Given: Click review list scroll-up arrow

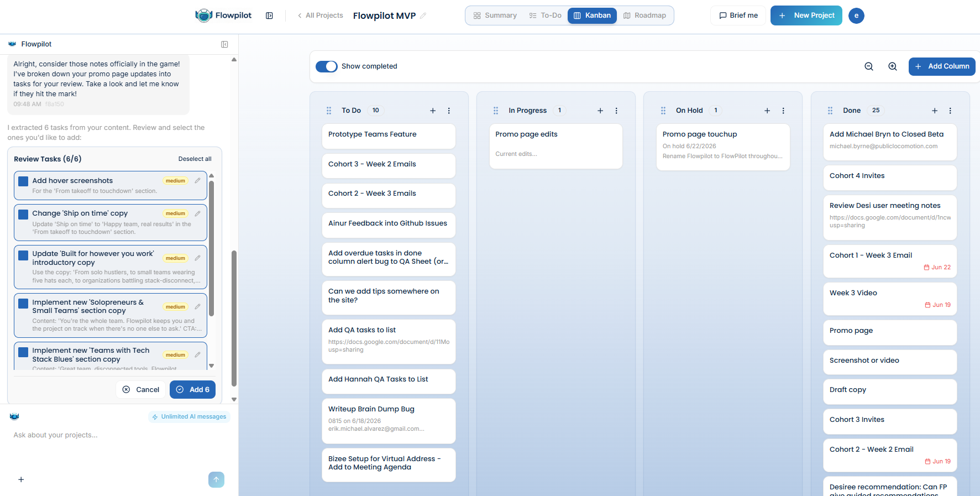Looking at the screenshot, I should (x=211, y=176).
